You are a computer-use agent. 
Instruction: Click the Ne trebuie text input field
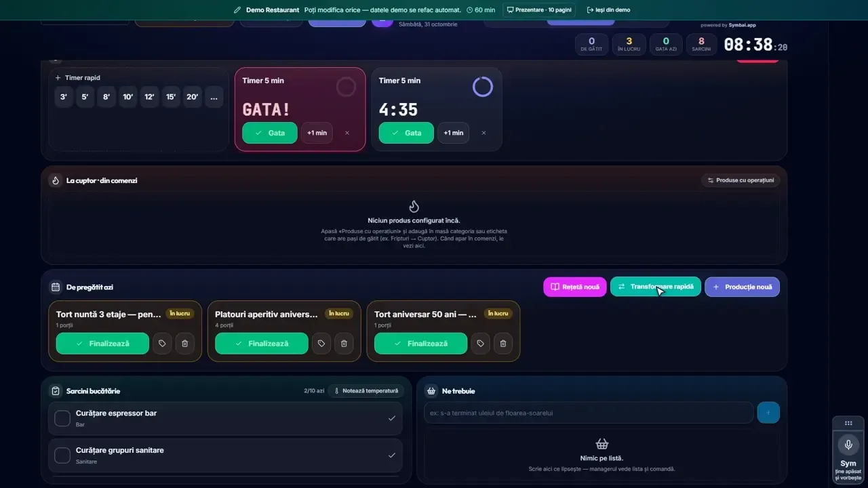[x=589, y=412]
